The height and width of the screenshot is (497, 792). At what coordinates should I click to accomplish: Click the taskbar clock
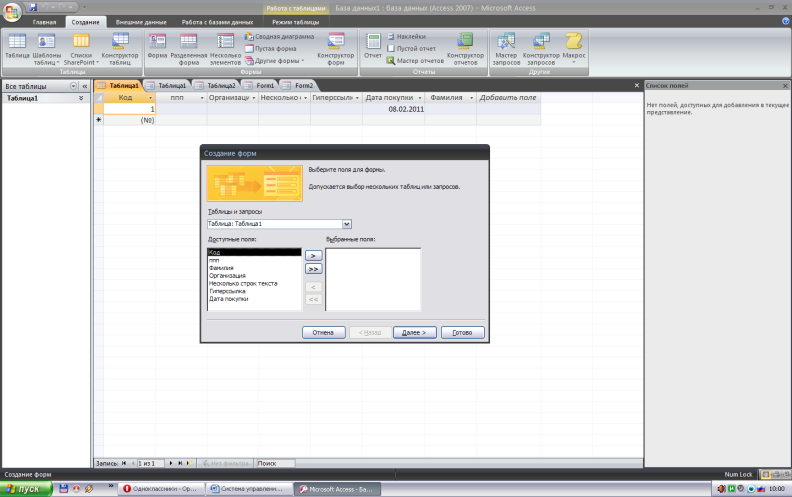[776, 489]
